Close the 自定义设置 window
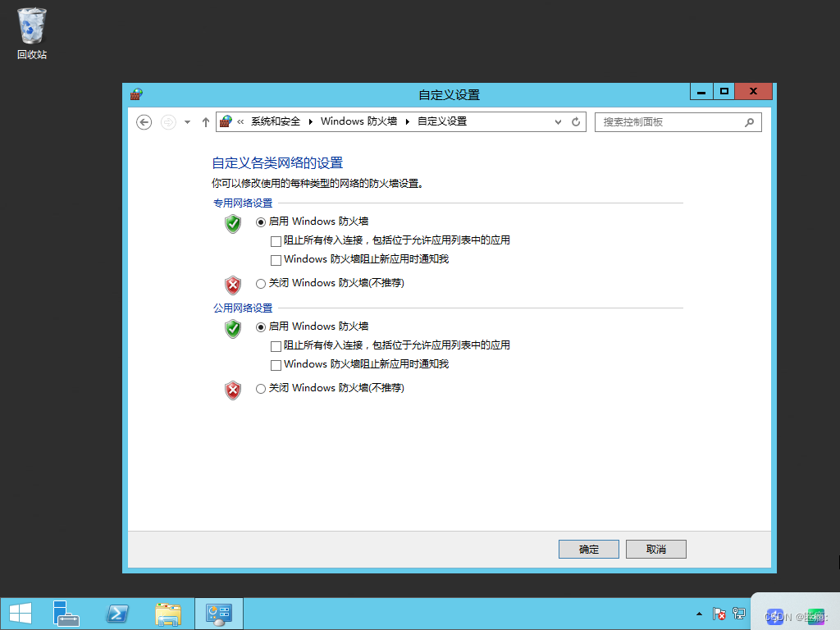The width and height of the screenshot is (840, 630). pos(753,92)
